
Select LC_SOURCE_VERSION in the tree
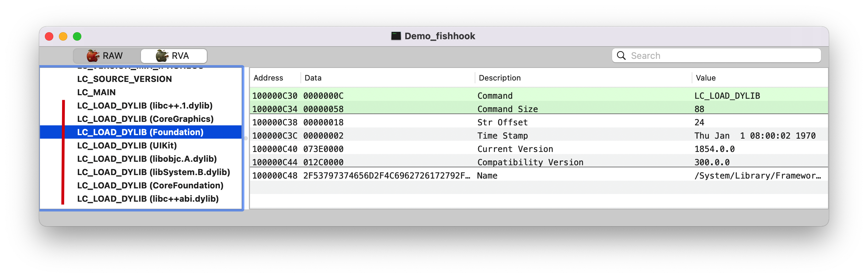[x=124, y=79]
